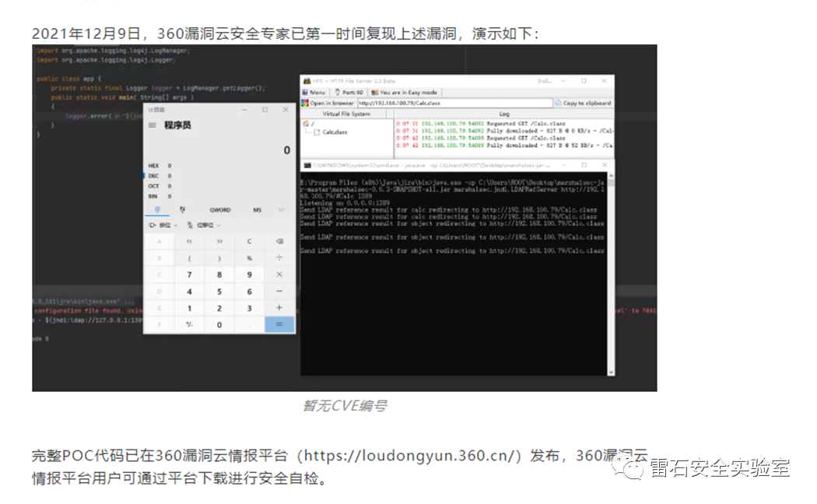Click digit 2 on calculator

[x=219, y=308]
